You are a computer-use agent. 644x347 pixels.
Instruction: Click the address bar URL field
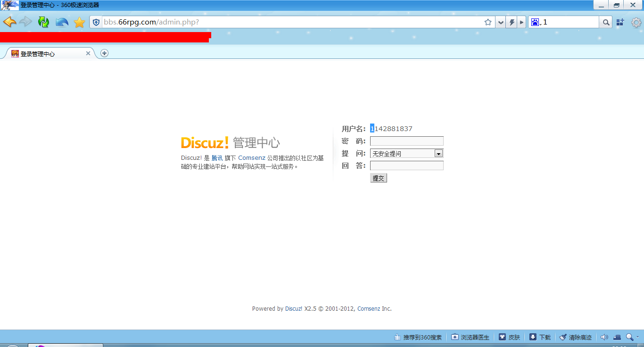click(292, 22)
